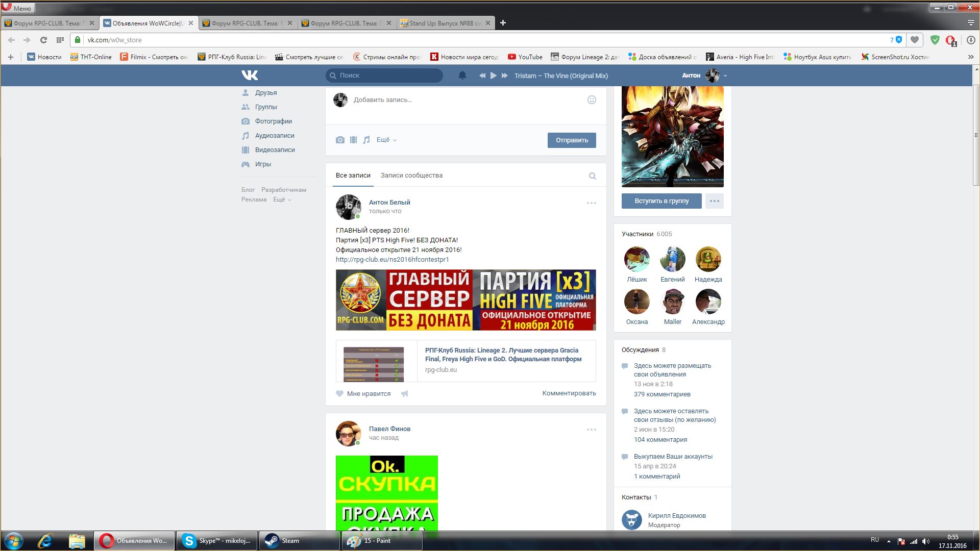The image size is (980, 551).
Task: Switch to Stand Up: Выпуск №88 tab
Action: point(445,23)
